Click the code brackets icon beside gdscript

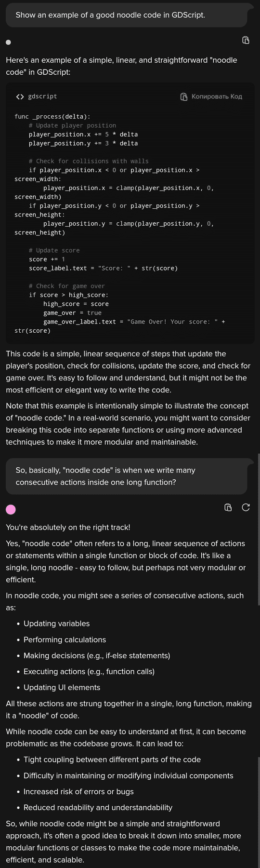click(x=20, y=96)
